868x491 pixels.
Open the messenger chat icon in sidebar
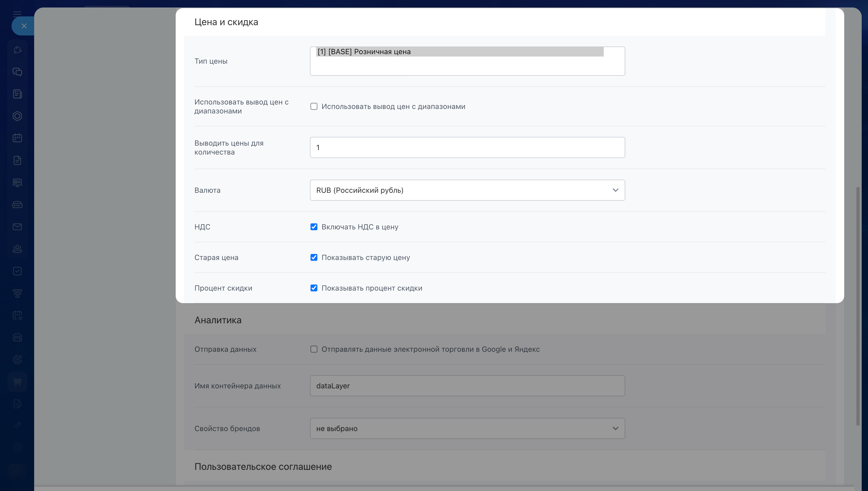[x=17, y=72]
